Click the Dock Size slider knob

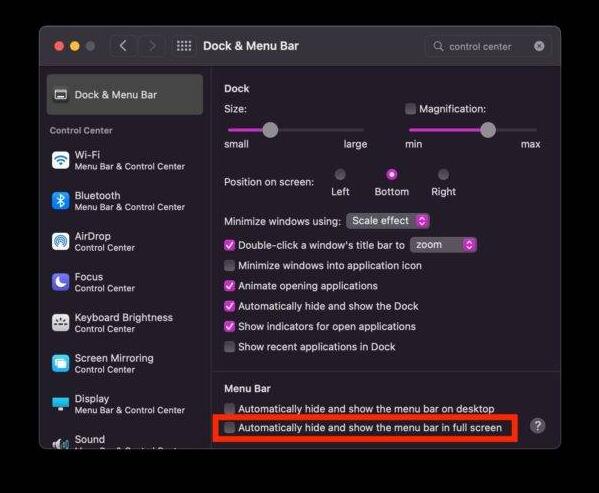270,130
